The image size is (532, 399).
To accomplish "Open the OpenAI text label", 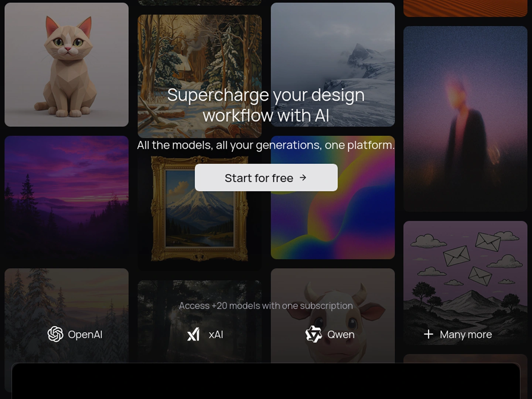I will coord(85,334).
